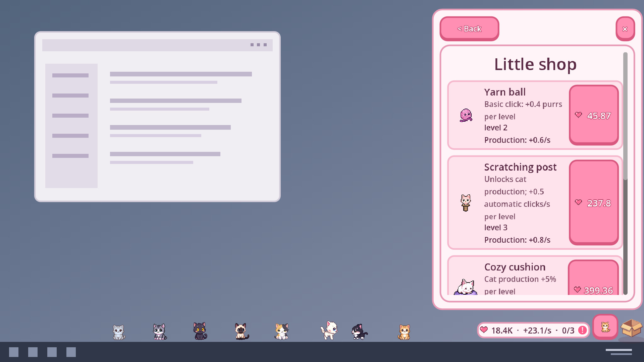
Task: Click the calico cat
Action: click(282, 331)
